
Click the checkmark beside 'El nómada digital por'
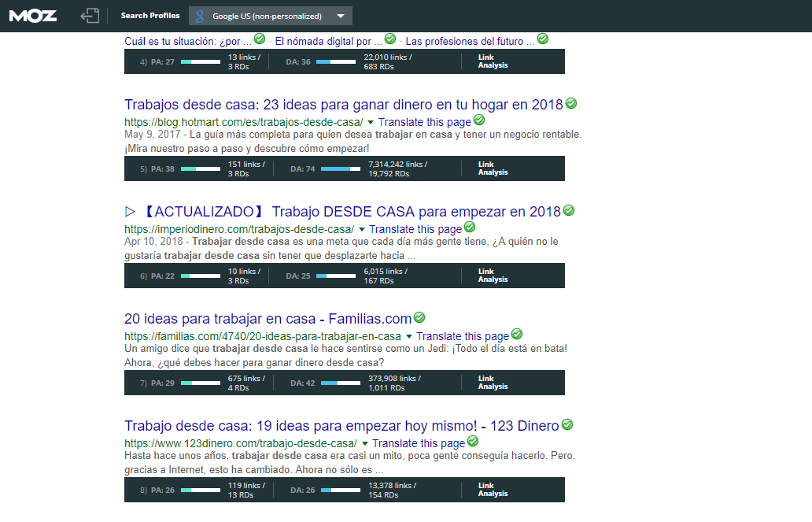coord(389,39)
